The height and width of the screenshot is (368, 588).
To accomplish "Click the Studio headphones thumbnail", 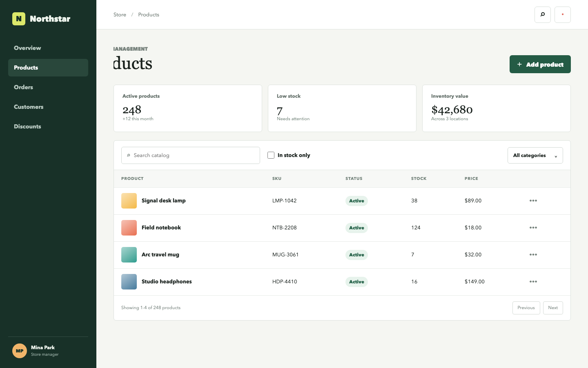I will [x=129, y=282].
